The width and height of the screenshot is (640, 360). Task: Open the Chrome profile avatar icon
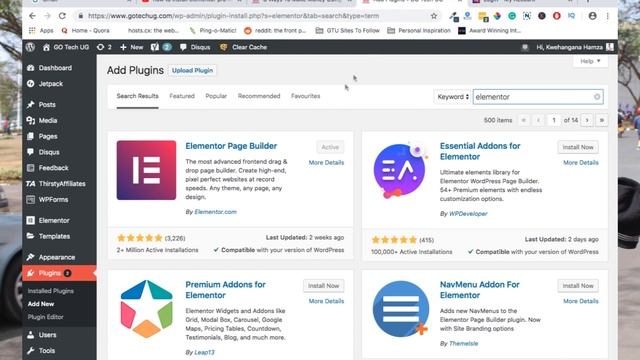[x=592, y=16]
